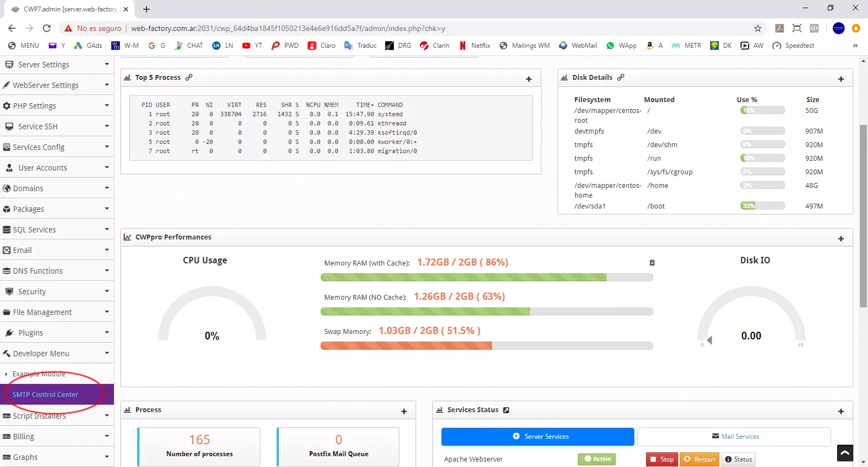The image size is (868, 467).
Task: Restart the Apache Webserver service
Action: pos(699,459)
